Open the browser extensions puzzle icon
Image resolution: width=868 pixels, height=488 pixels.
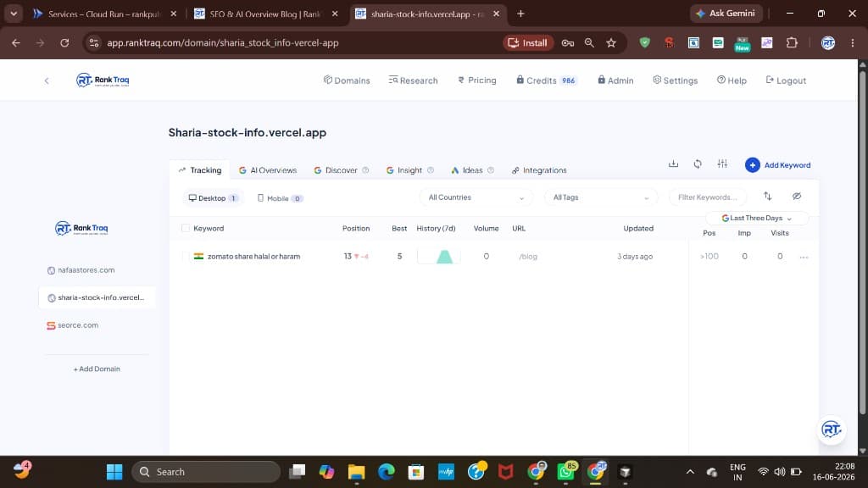[793, 42]
